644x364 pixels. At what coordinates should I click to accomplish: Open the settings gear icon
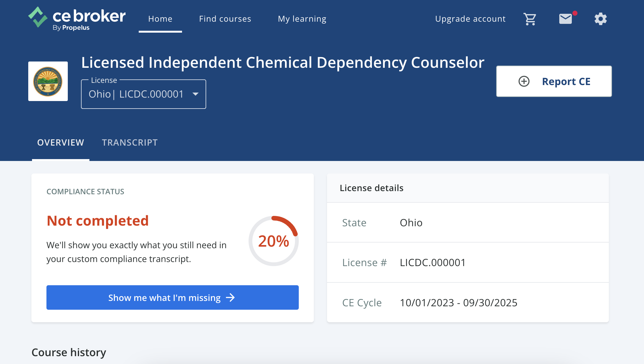click(x=601, y=19)
